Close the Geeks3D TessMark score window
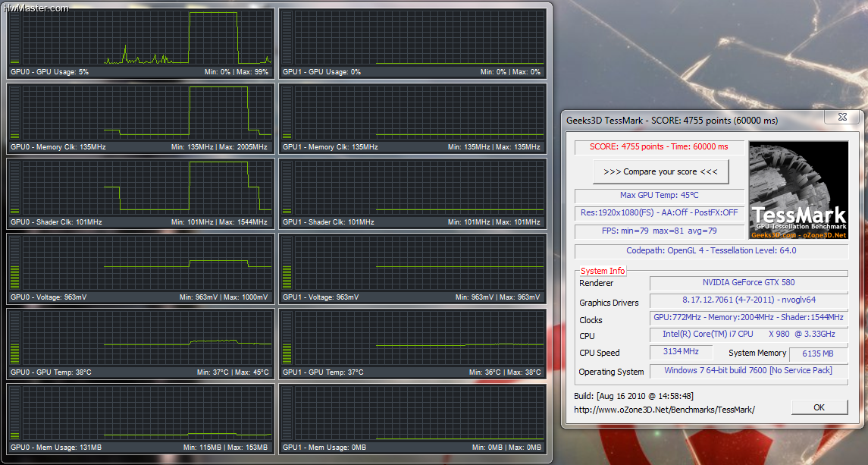Screen dimensions: 868x465 [x=842, y=117]
